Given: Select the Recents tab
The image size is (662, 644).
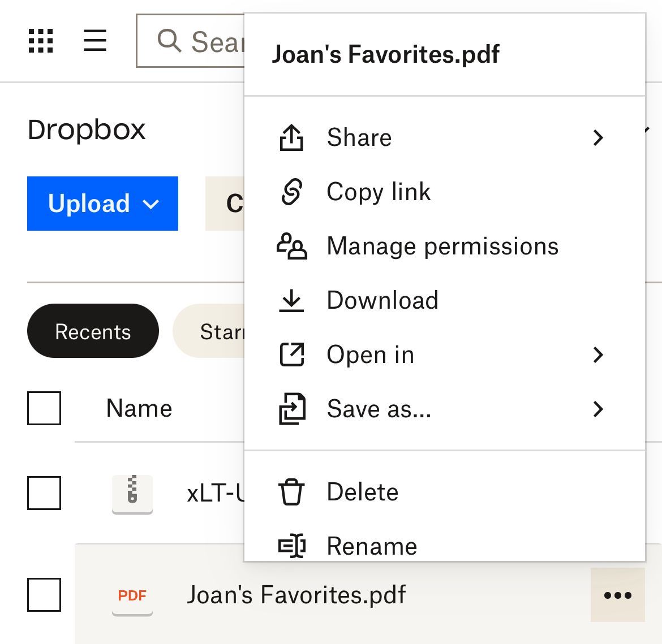Looking at the screenshot, I should point(93,331).
